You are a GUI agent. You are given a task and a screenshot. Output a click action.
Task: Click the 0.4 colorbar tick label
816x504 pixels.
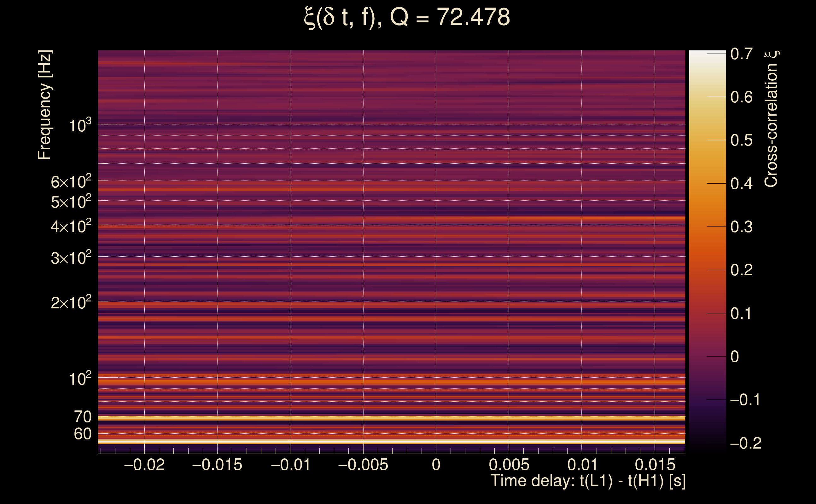click(x=741, y=184)
